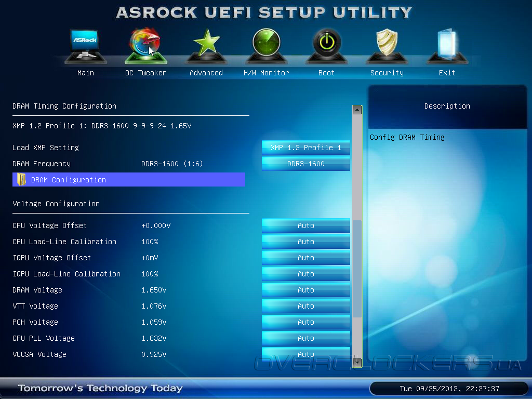Open the Advanced green star icon
The image size is (532, 399).
(x=206, y=46)
